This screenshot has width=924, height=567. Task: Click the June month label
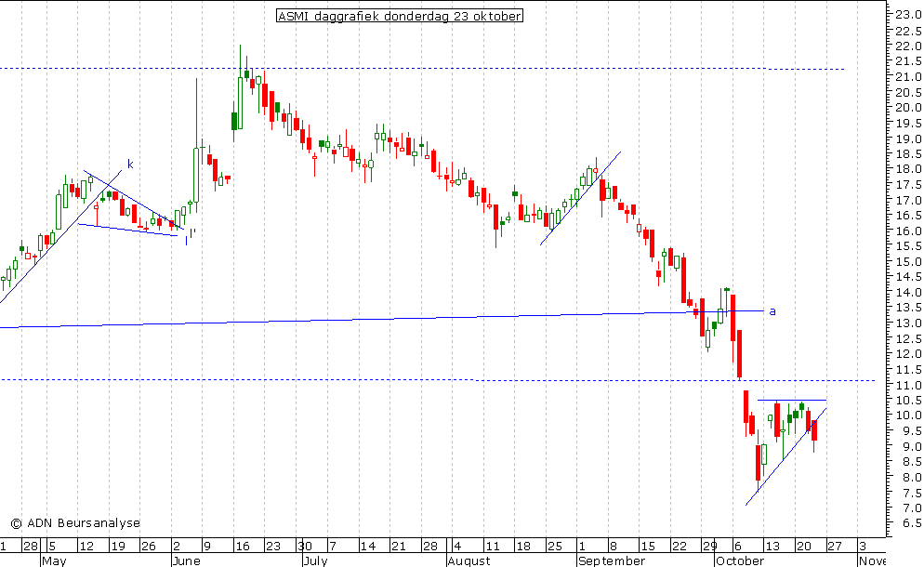pyautogui.click(x=187, y=560)
